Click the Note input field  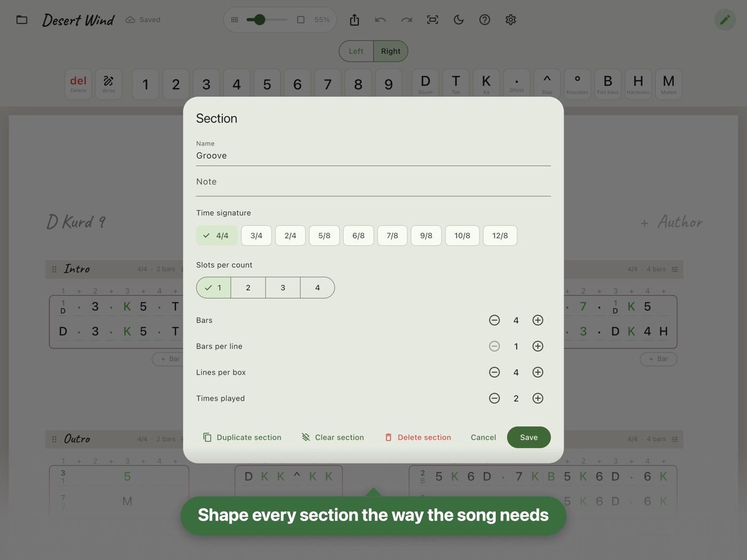click(x=373, y=182)
